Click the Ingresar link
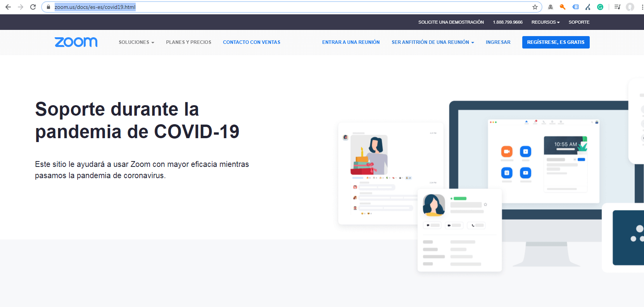This screenshot has width=644, height=307. [x=498, y=42]
